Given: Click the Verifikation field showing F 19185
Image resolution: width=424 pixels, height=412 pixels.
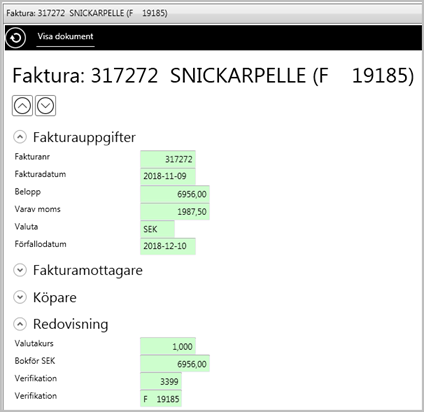Looking at the screenshot, I should 161,398.
